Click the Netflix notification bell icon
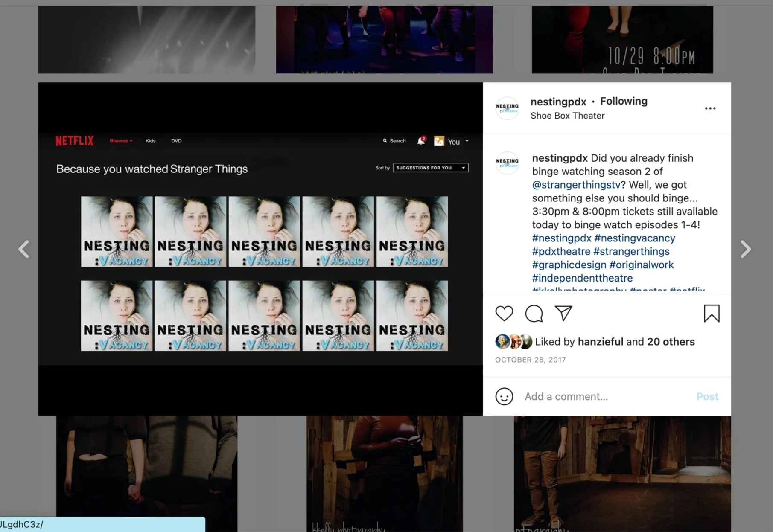The height and width of the screenshot is (532, 773). pyautogui.click(x=421, y=141)
